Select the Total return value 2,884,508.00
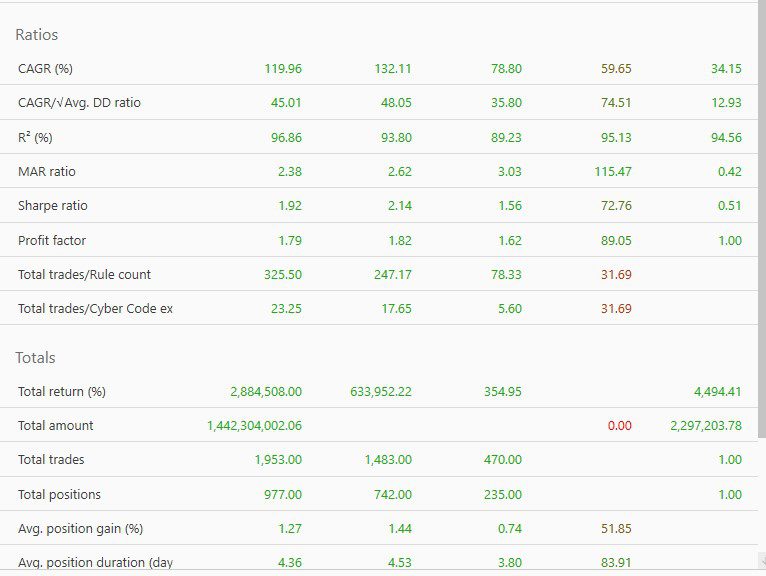 [266, 391]
